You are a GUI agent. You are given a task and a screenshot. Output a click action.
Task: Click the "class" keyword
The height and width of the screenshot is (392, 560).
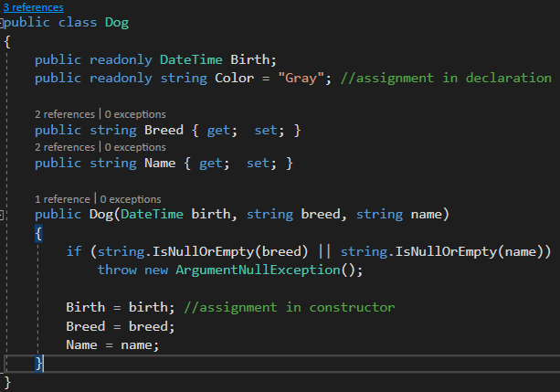click(x=78, y=23)
